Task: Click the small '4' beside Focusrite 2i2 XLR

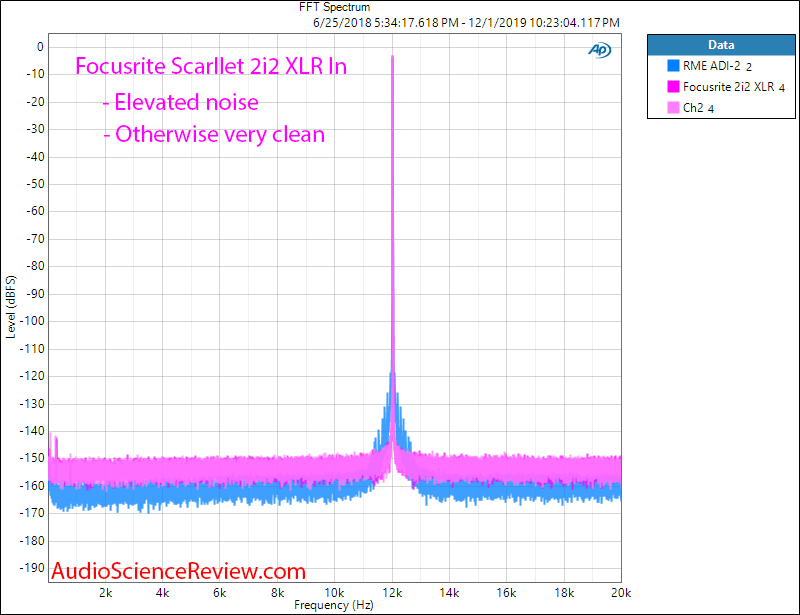Action: click(782, 88)
